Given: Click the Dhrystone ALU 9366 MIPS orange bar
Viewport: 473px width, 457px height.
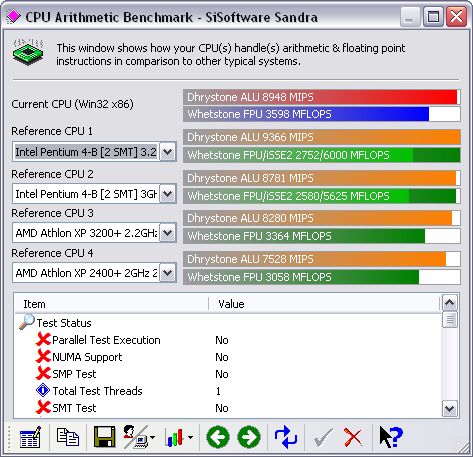Looking at the screenshot, I should click(322, 137).
